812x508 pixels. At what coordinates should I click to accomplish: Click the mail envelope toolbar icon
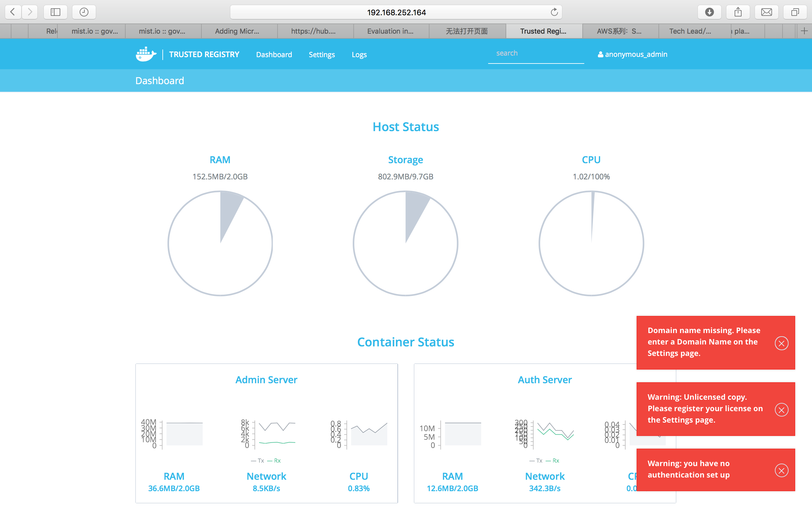click(x=766, y=12)
